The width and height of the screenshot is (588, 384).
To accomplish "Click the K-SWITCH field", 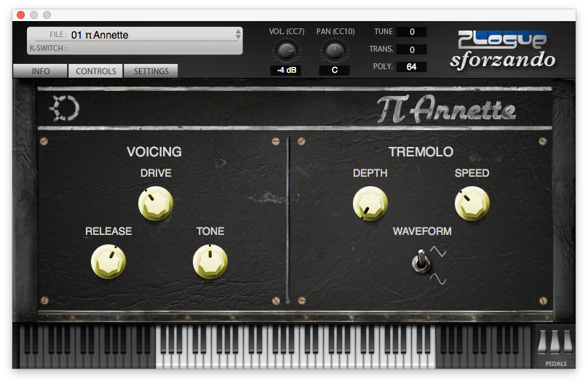I will pyautogui.click(x=135, y=48).
